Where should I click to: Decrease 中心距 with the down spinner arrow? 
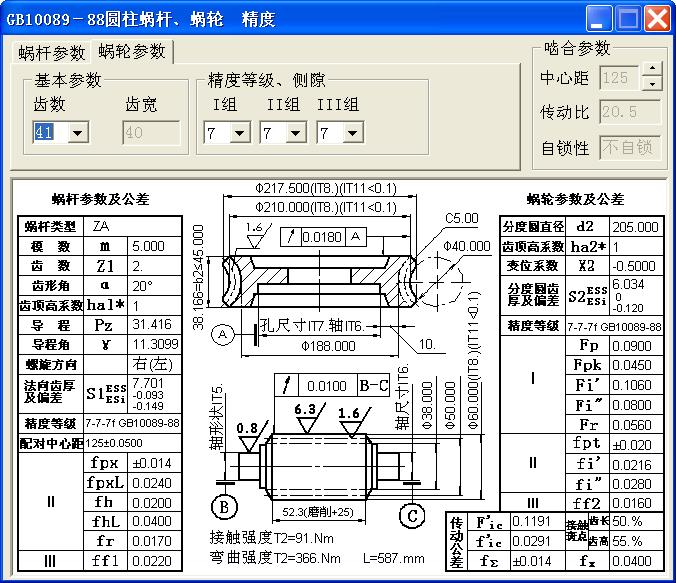[652, 83]
